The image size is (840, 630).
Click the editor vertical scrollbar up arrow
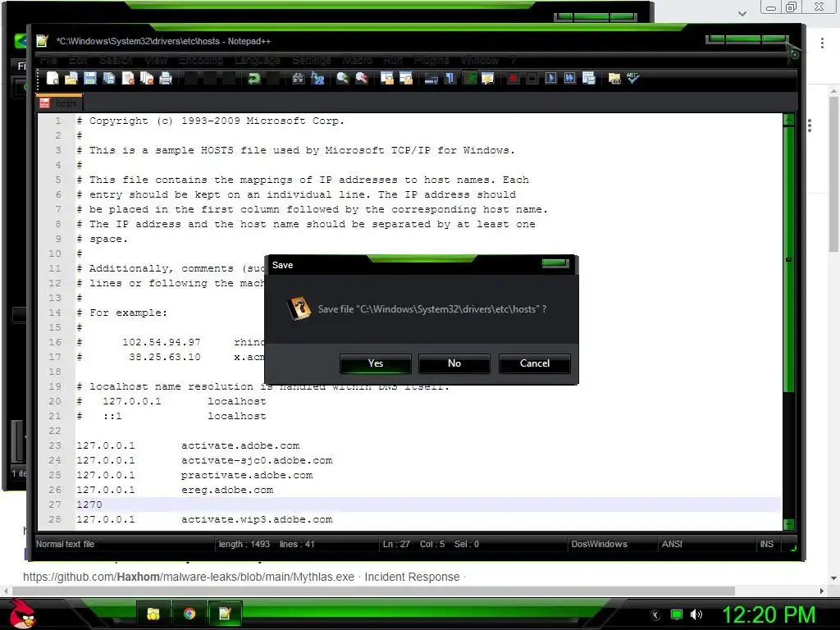tap(788, 119)
